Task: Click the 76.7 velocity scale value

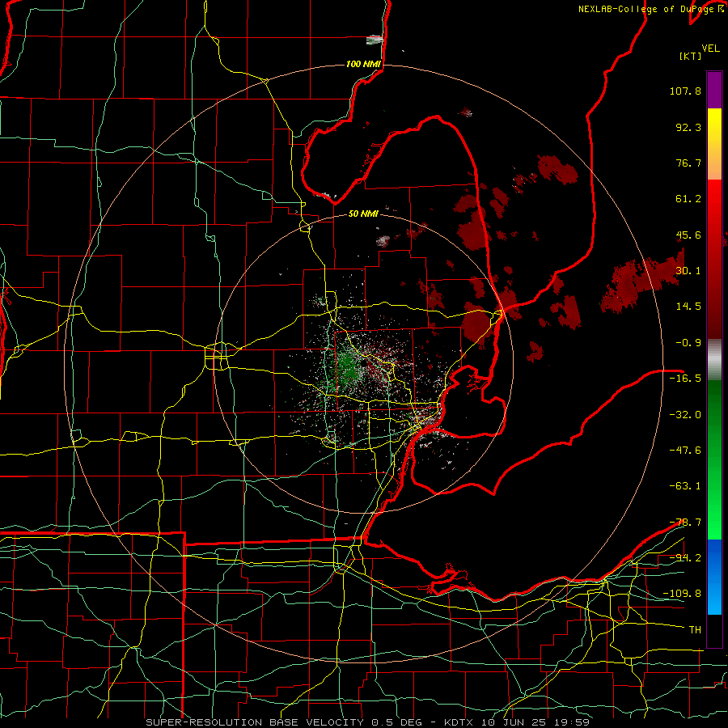Action: tap(688, 163)
